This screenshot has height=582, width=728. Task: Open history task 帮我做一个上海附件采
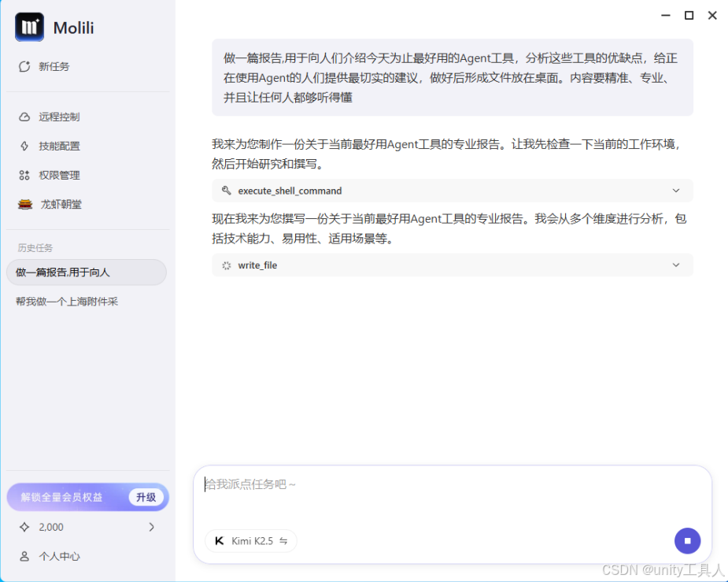tap(67, 302)
